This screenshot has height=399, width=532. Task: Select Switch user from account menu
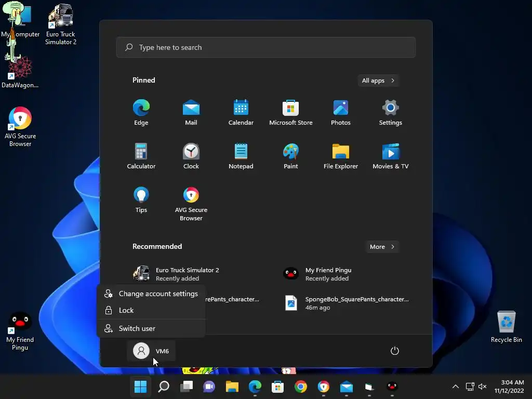click(151, 328)
